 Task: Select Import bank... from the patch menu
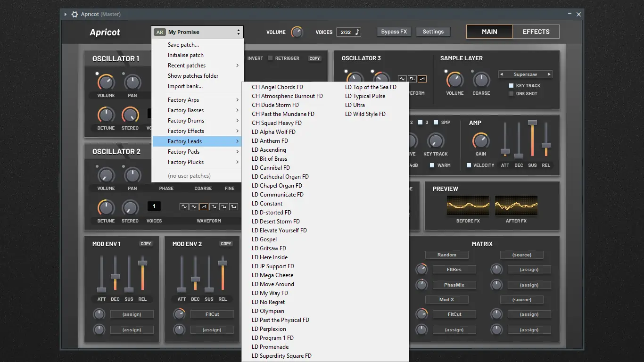point(198,86)
